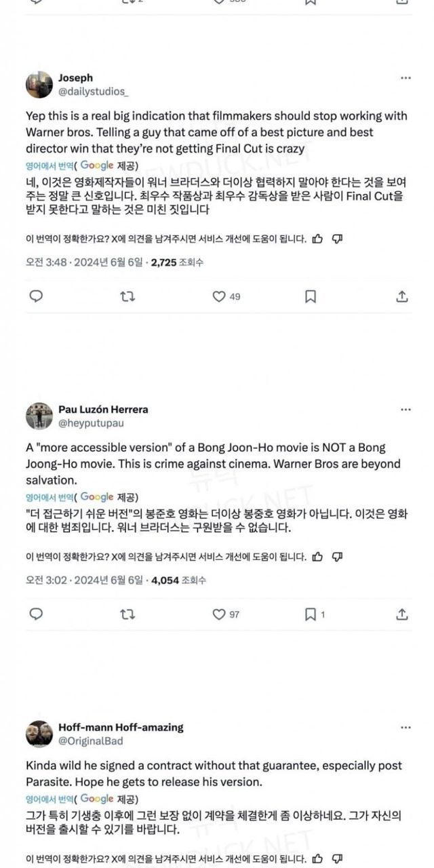Retweet Pau Luzón Herrera's tweet
Viewport: 434px width, 868px height.
127,614
